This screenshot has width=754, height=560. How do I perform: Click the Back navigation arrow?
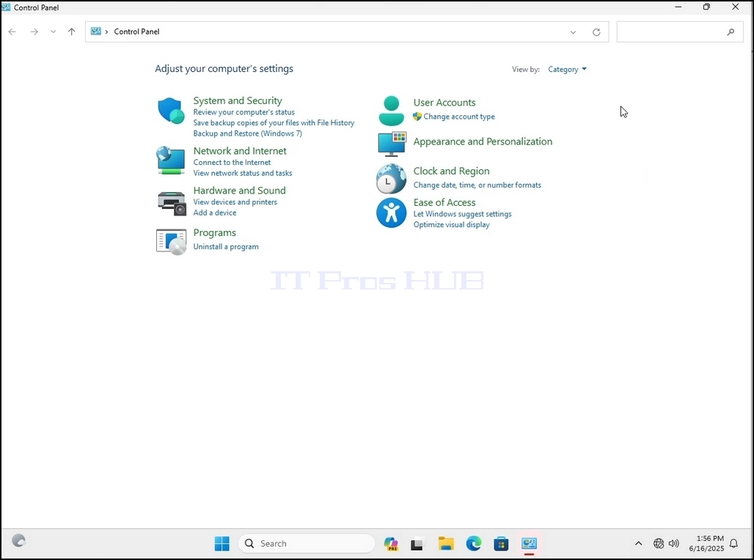pyautogui.click(x=12, y=32)
